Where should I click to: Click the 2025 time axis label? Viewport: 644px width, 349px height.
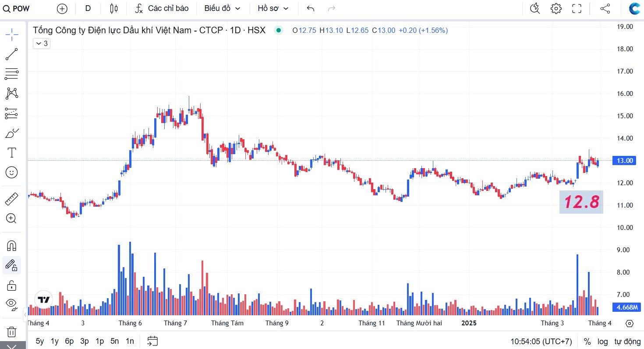pos(469,323)
